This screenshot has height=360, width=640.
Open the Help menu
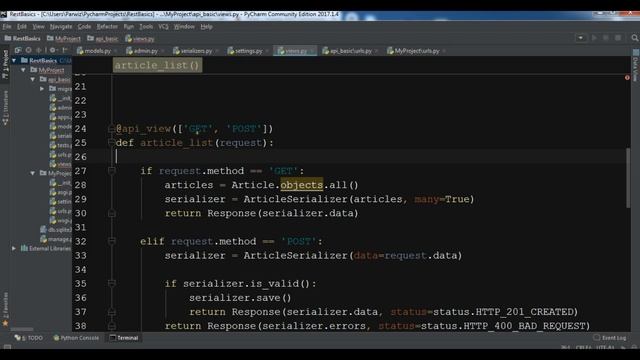click(207, 27)
